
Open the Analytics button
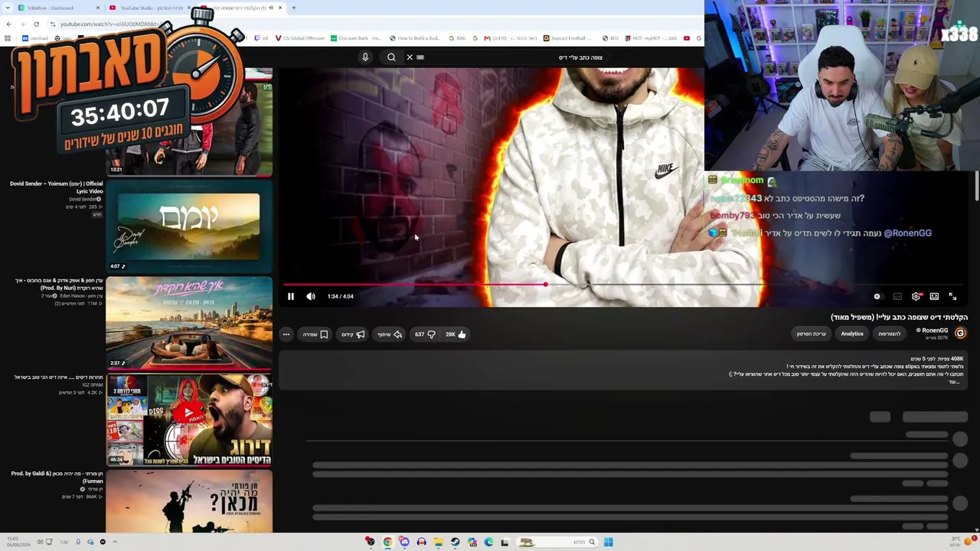coord(852,334)
